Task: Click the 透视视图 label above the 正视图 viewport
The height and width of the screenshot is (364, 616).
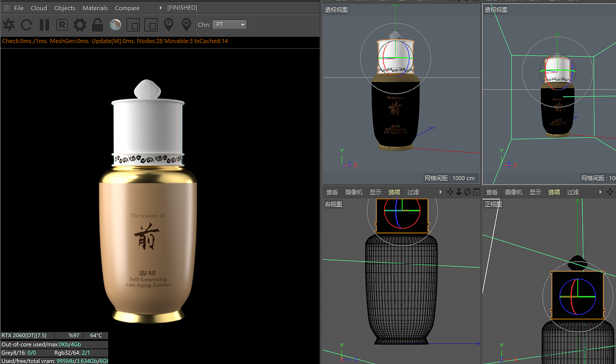Action: pyautogui.click(x=496, y=10)
